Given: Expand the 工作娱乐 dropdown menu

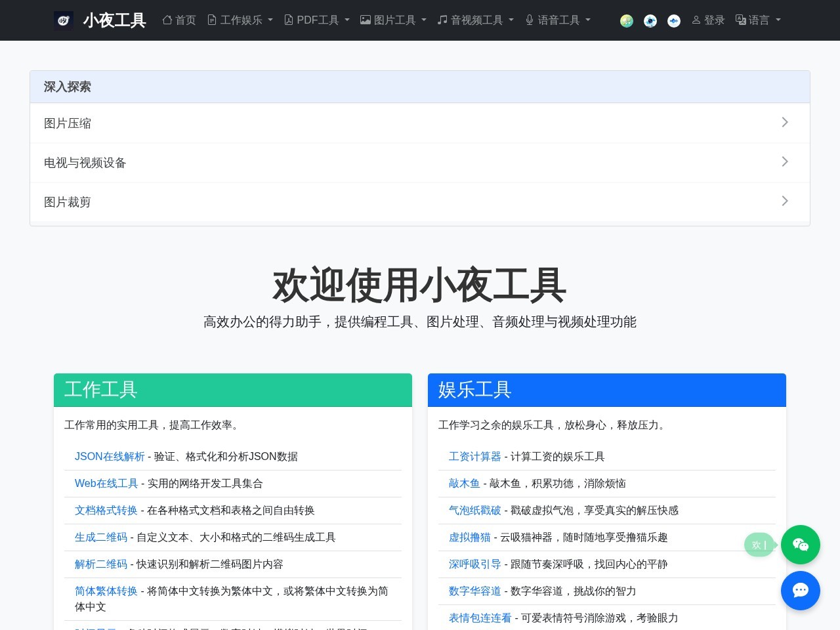Looking at the screenshot, I should pos(240,20).
